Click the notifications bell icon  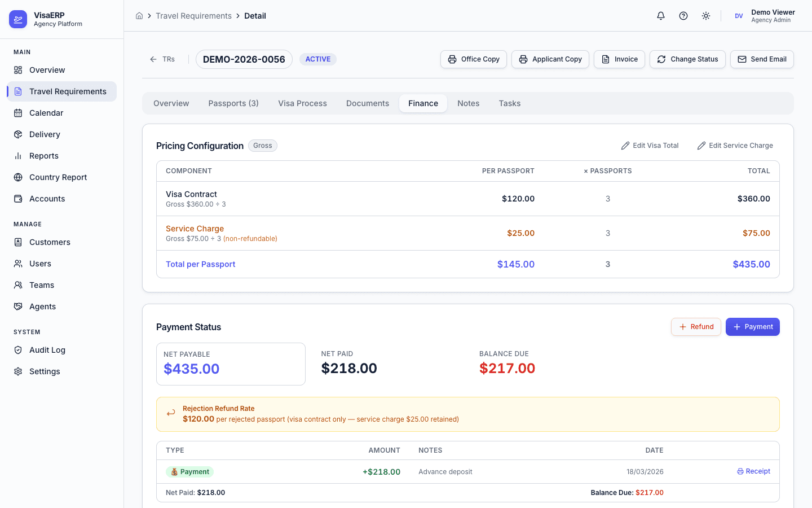tap(661, 16)
